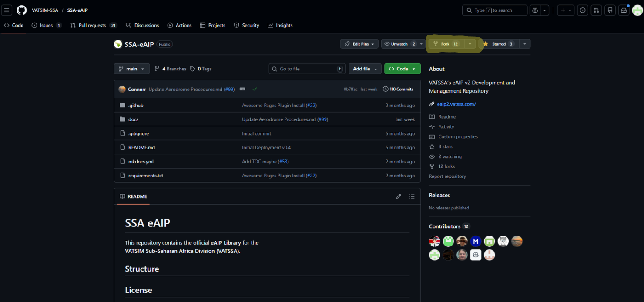Click the GitHub logo home icon
Viewport: 644px width, 302px height.
(21, 10)
